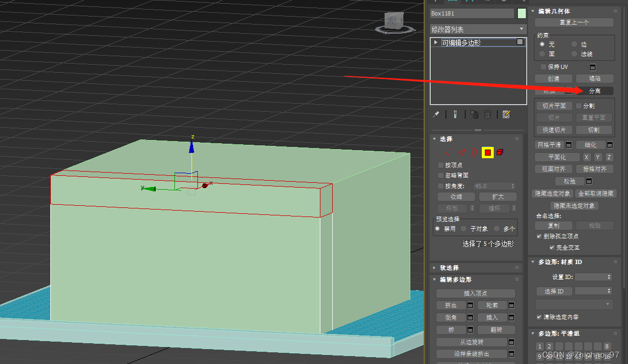The width and height of the screenshot is (628, 364).
Task: Open Configure Modifier Sets icon
Action: (506, 115)
